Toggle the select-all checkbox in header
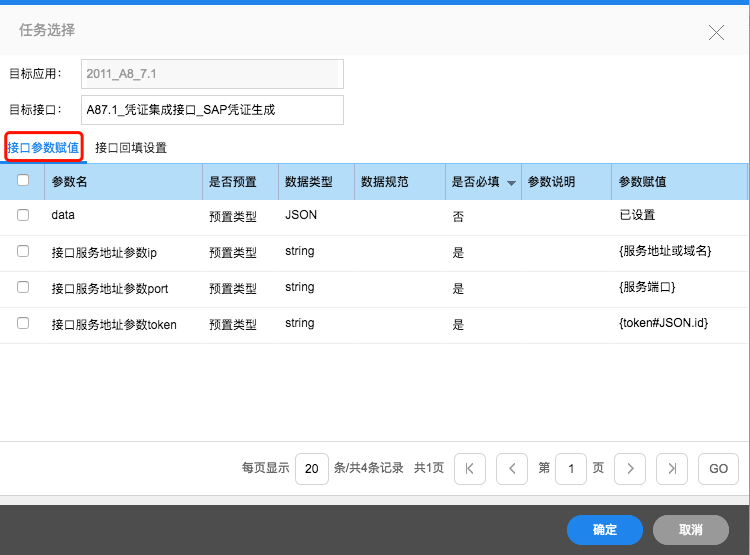Image resolution: width=750 pixels, height=555 pixels. click(x=23, y=181)
